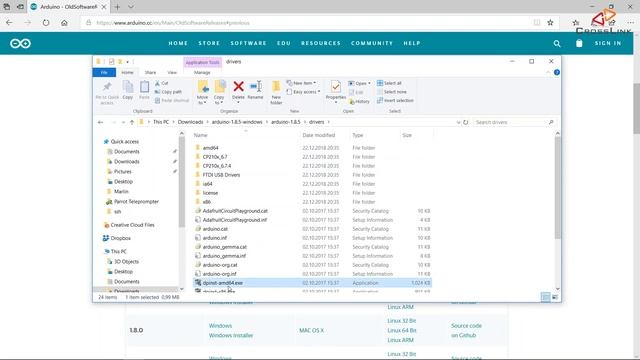Click Source code on Github link
The width and height of the screenshot is (640, 360).
click(466, 330)
